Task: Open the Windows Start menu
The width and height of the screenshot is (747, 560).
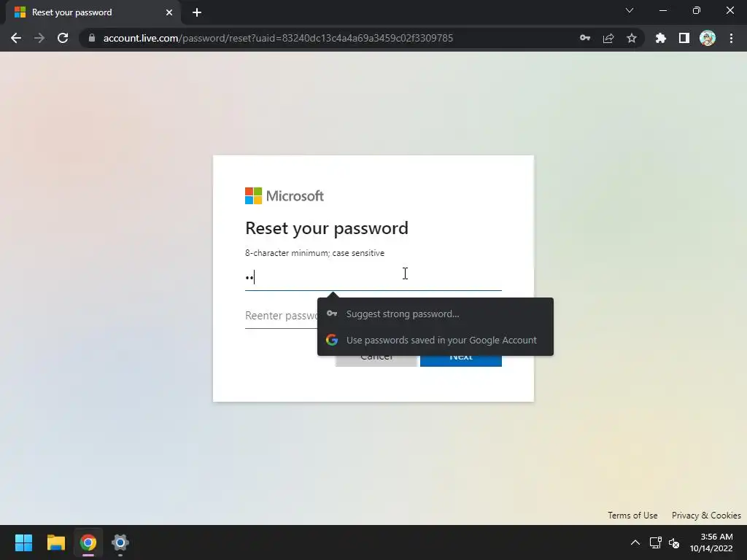Action: (x=23, y=542)
